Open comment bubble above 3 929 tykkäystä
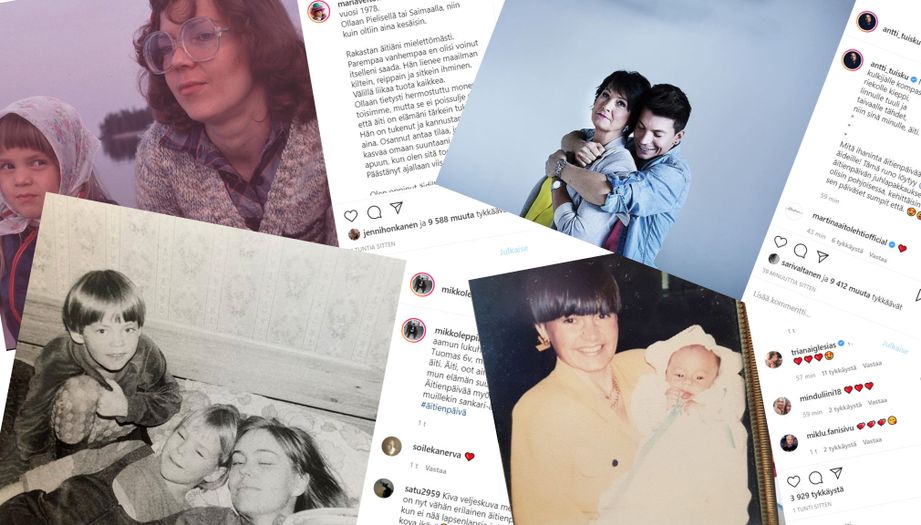This screenshot has height=525, width=921. click(815, 477)
